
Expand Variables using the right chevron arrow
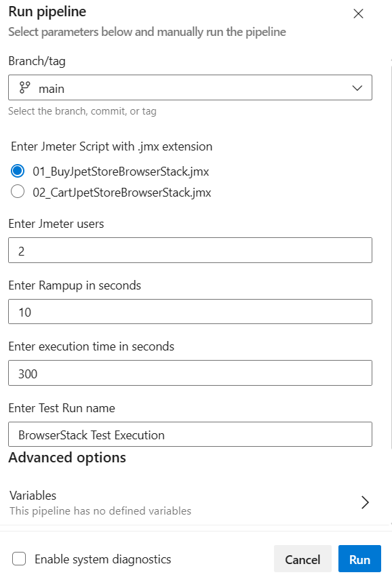[x=365, y=502]
